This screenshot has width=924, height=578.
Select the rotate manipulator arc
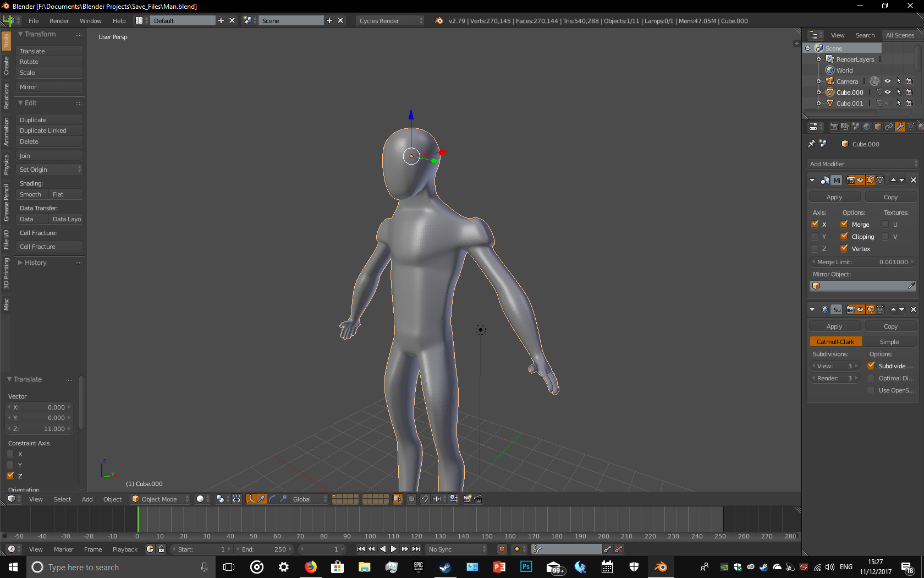272,499
